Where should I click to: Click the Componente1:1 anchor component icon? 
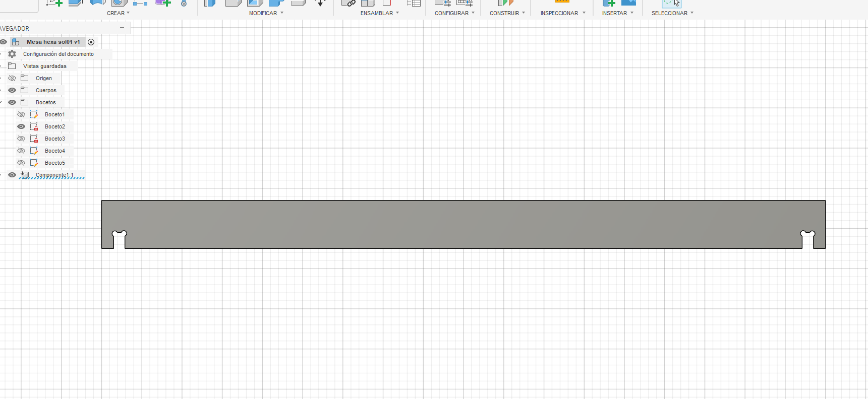click(x=24, y=175)
